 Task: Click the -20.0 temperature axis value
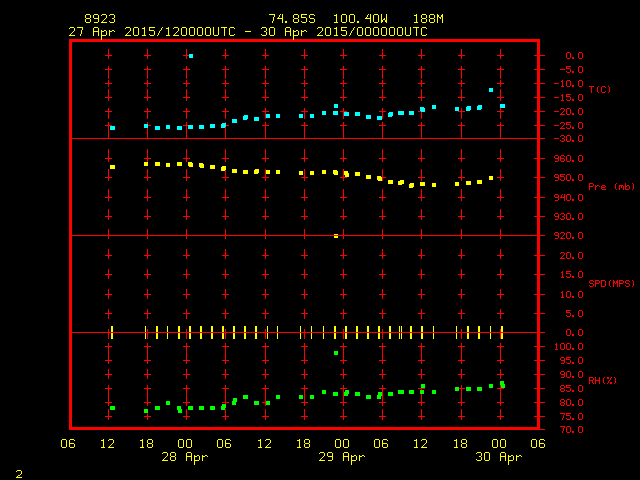[569, 111]
